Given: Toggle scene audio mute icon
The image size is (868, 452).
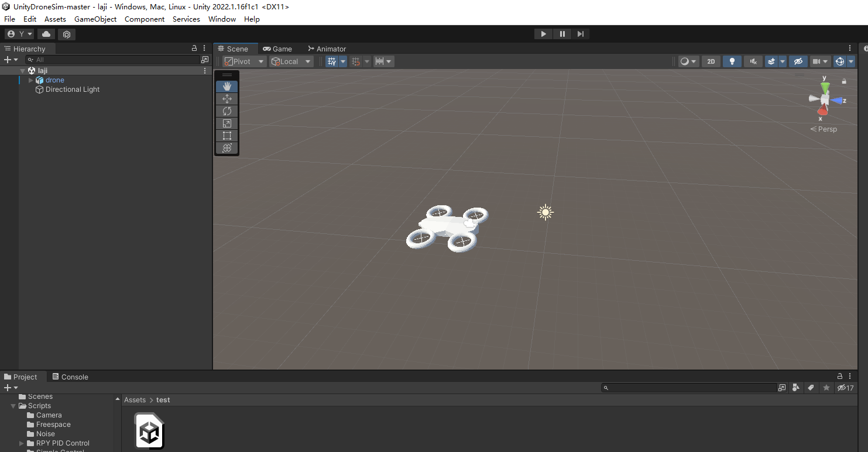Looking at the screenshot, I should coord(753,61).
